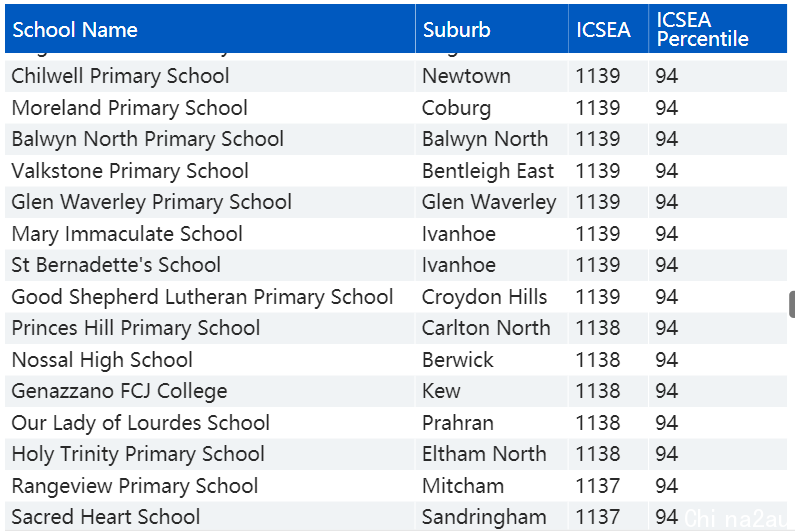Screen dimensions: 795x531
Task: Click Princes Hill Primary School name
Action: click(x=136, y=328)
